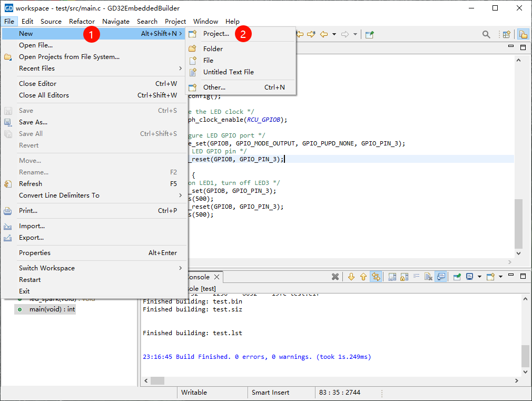
Task: Click the Open Perspective icon
Action: (506, 34)
